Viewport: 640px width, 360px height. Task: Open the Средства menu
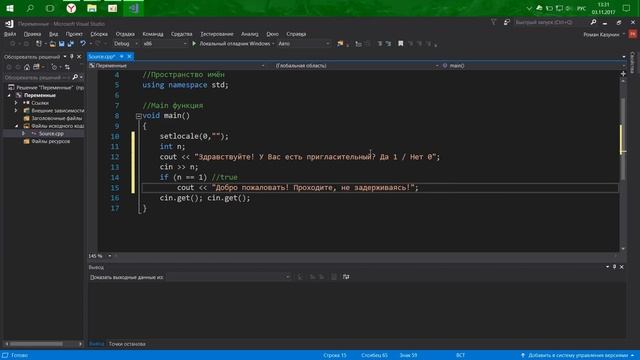(x=181, y=34)
